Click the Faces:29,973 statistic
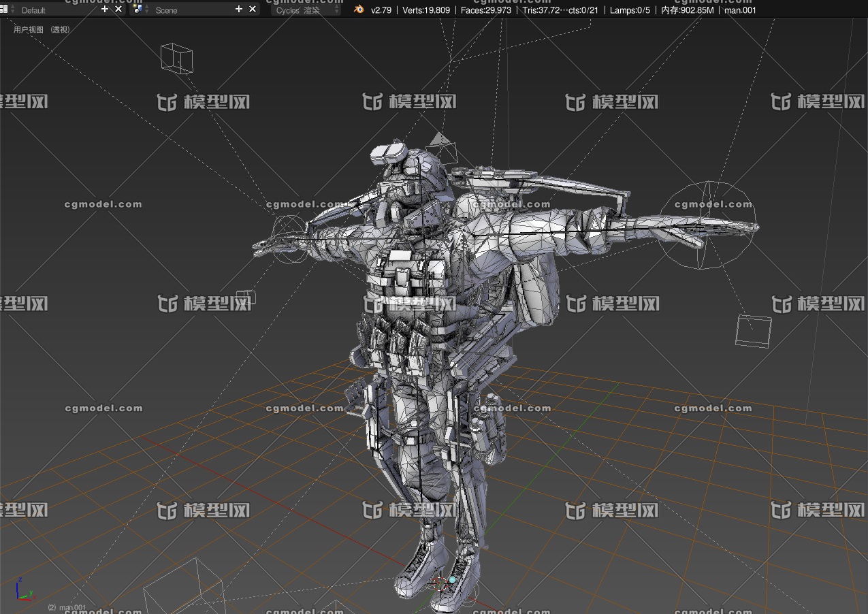Image resolution: width=868 pixels, height=614 pixels. tap(486, 10)
